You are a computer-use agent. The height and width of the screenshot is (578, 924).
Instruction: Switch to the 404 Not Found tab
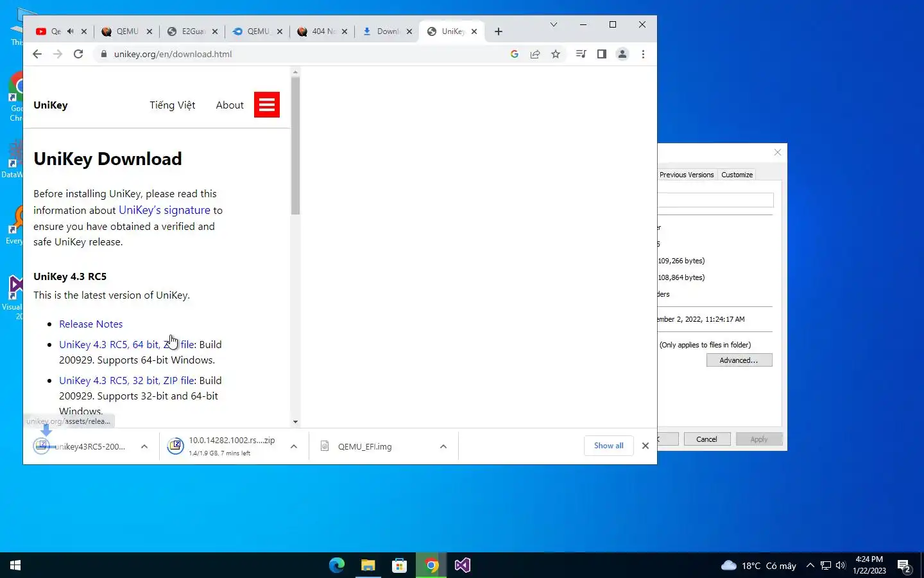323,31
